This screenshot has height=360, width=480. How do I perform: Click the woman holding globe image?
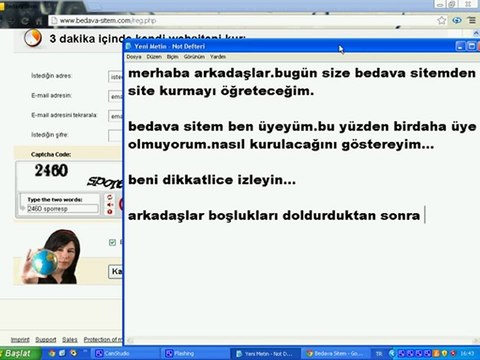coord(52,257)
